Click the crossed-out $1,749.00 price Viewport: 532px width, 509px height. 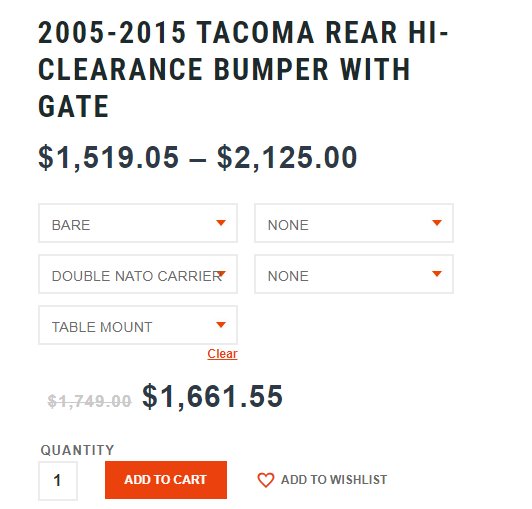pos(90,401)
